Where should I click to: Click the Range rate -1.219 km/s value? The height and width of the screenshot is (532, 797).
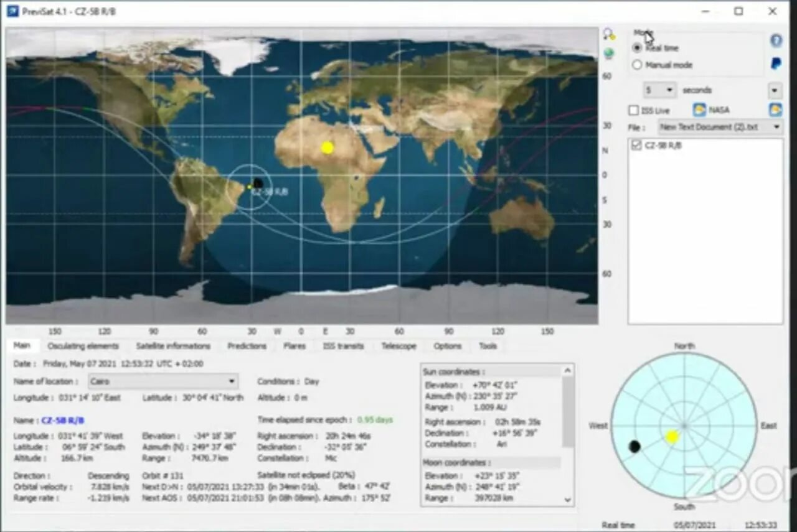tap(108, 498)
